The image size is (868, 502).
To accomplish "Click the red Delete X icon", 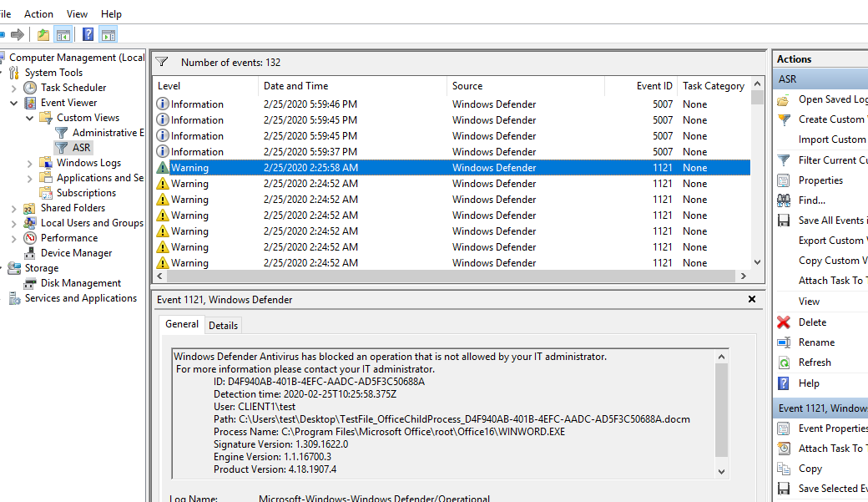I will (784, 322).
